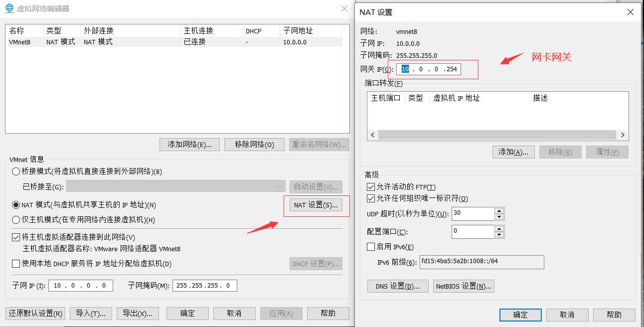Click the 自动设置(U)... button
The image size is (644, 327).
(x=316, y=187)
